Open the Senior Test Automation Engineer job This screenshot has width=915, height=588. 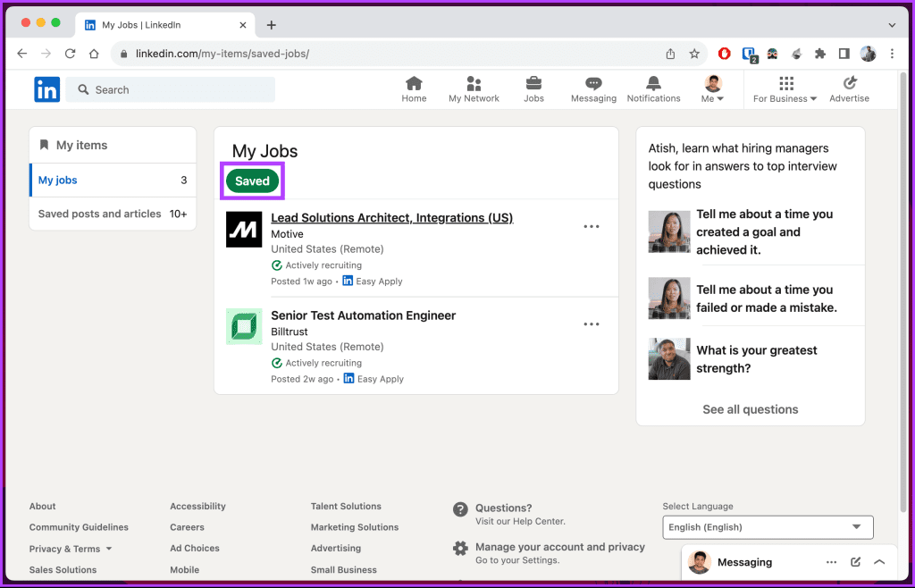coord(363,315)
